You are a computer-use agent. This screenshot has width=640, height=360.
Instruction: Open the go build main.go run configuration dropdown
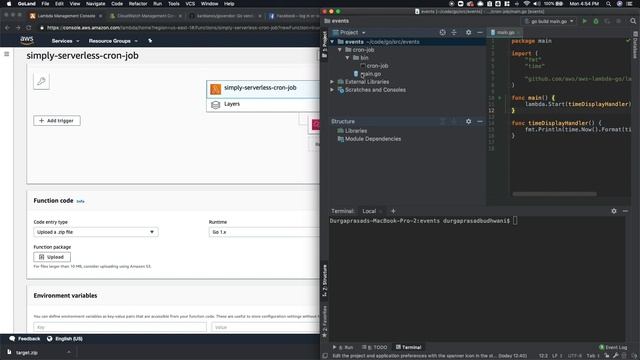[x=549, y=21]
